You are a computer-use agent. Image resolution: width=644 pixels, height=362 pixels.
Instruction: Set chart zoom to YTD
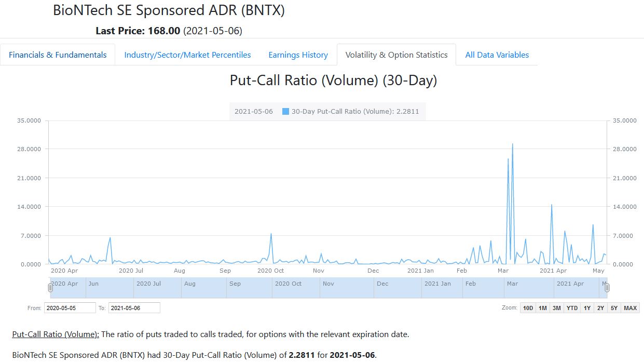[572, 308]
